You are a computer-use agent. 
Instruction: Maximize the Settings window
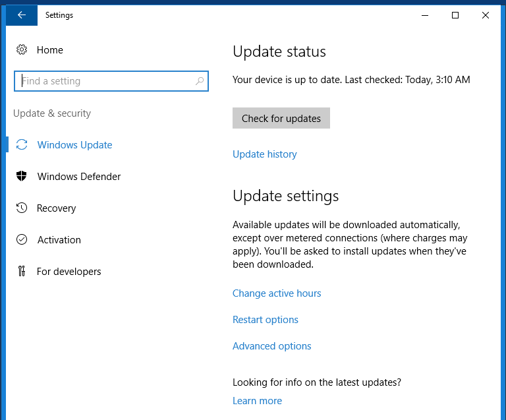point(455,15)
